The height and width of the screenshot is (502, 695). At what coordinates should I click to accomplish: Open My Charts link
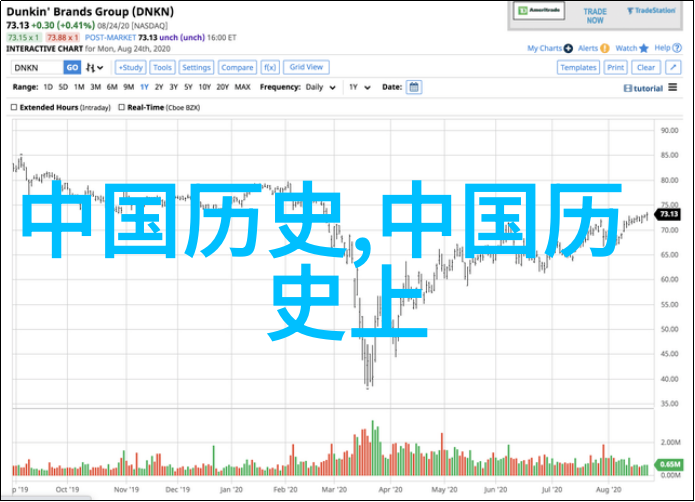coord(544,48)
